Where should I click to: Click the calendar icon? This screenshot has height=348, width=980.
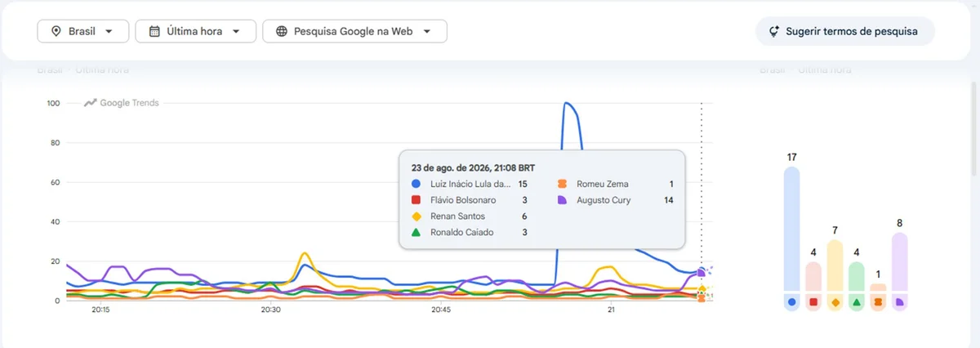(x=154, y=31)
